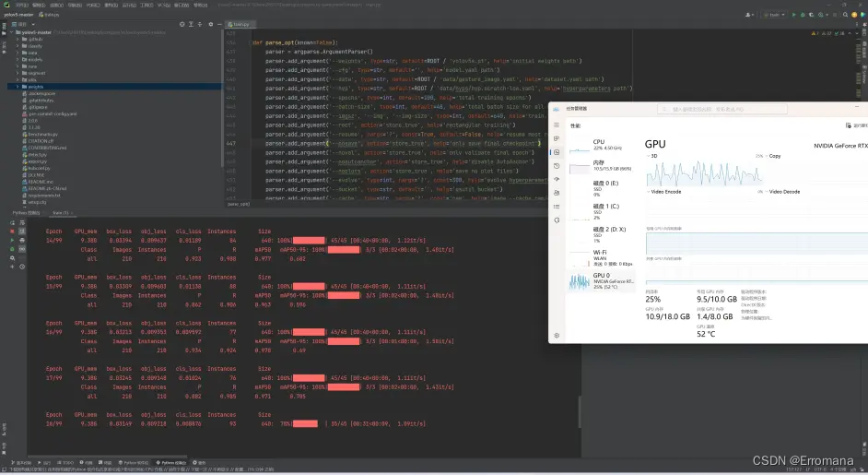Click the gray stop square in top toolbar
Viewport: 868px width, 475px height.
point(835,15)
